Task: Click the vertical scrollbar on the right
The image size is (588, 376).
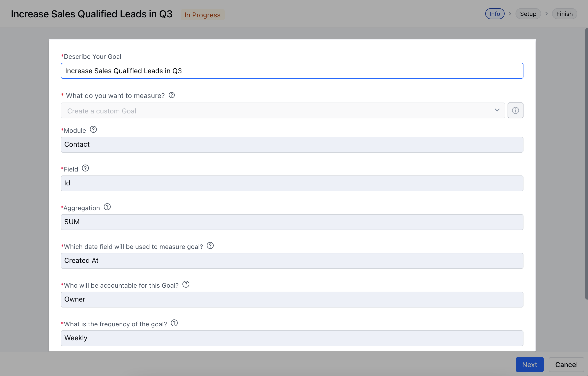Action: click(586, 164)
